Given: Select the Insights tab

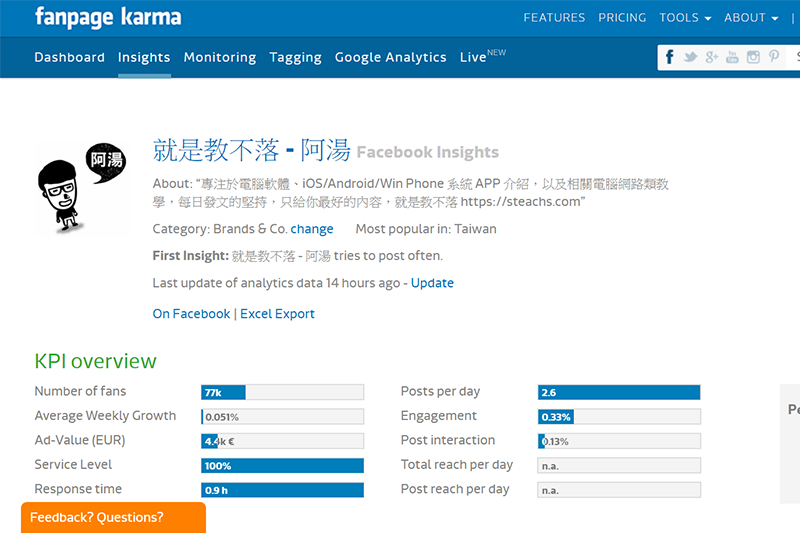Looking at the screenshot, I should point(144,57).
